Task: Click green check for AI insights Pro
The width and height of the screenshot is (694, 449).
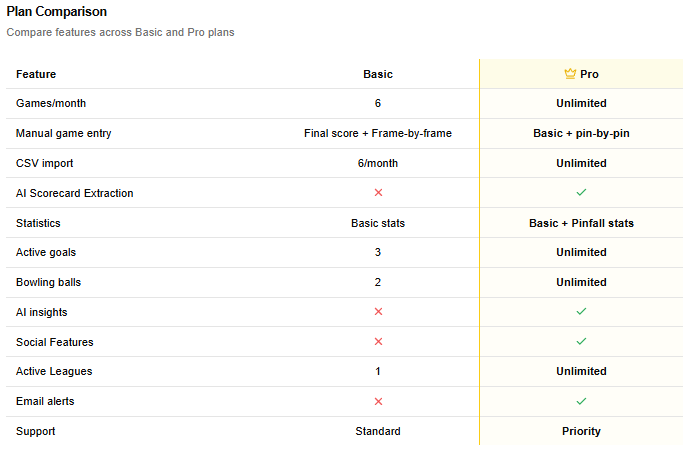Action: pos(581,312)
